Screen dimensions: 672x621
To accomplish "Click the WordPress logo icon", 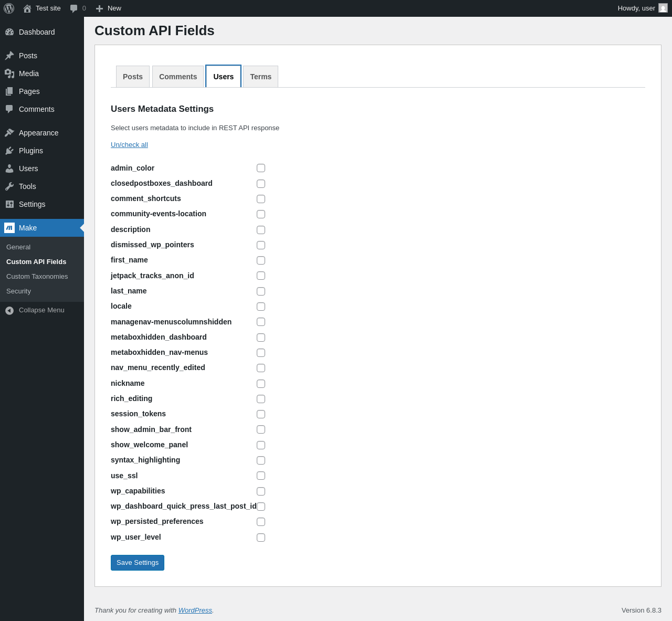I will [x=9, y=8].
